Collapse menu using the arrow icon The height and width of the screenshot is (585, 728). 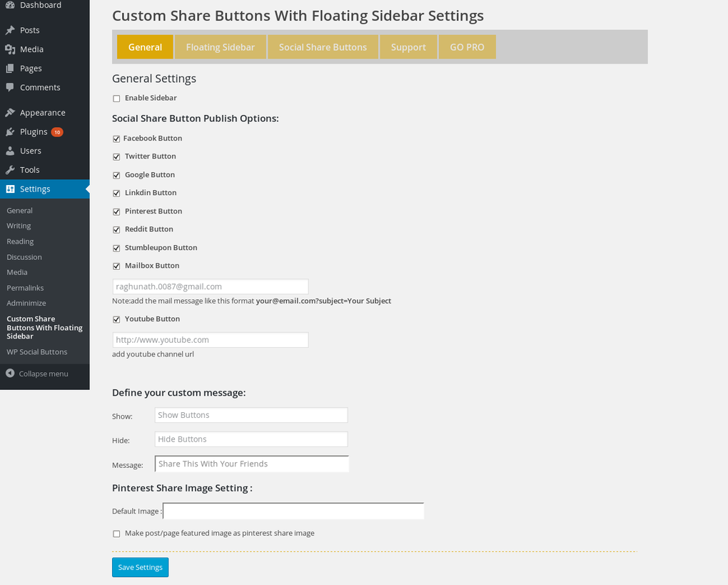[10, 373]
